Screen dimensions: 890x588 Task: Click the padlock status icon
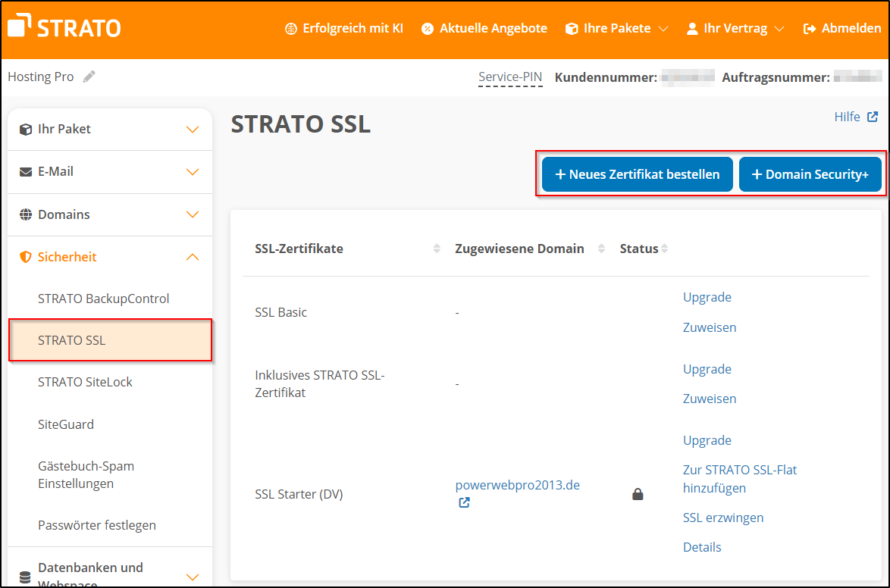638,494
